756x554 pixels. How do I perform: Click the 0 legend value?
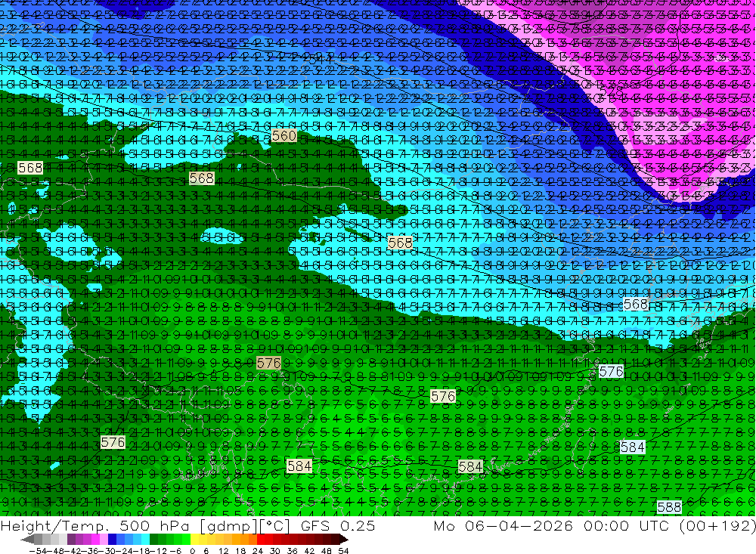(x=192, y=551)
